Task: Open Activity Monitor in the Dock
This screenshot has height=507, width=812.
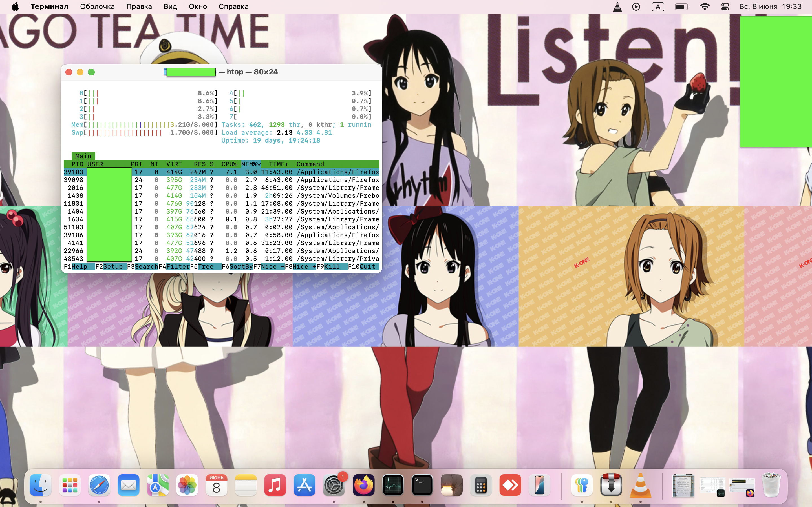Action: coord(392,485)
